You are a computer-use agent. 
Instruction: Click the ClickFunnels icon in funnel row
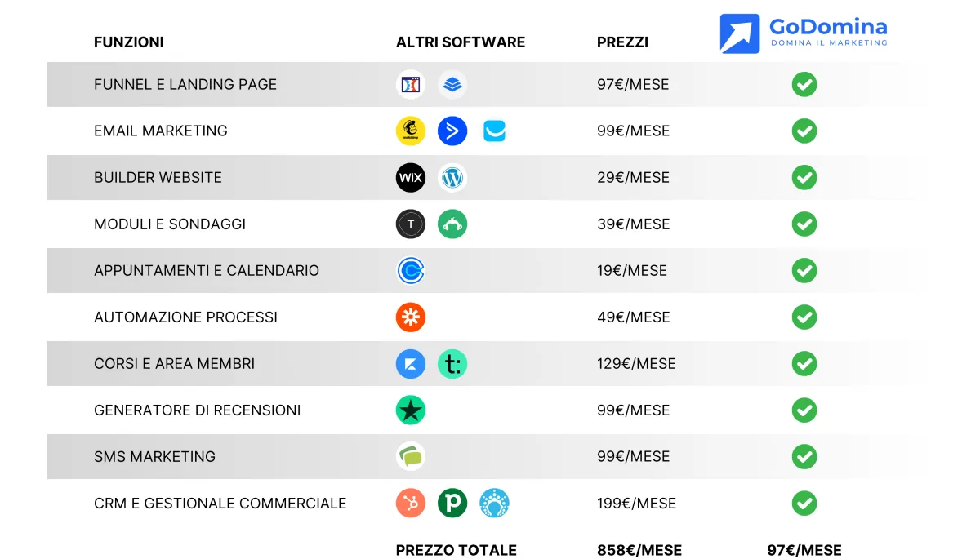[x=411, y=84]
